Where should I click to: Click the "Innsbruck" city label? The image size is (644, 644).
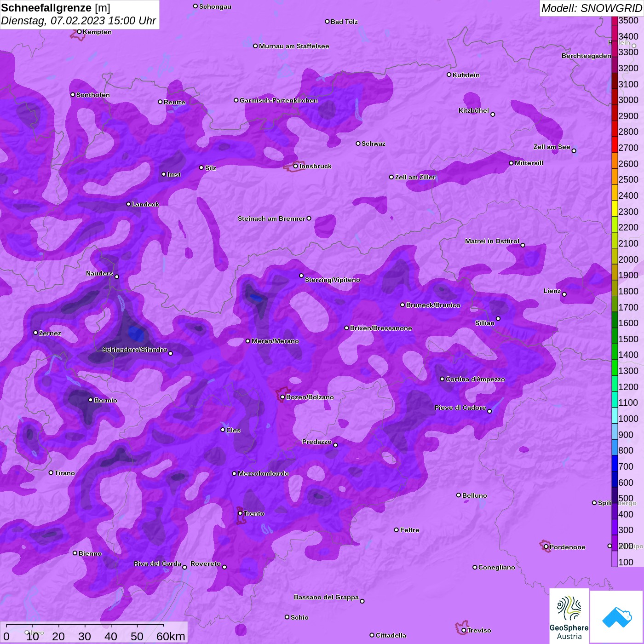click(x=316, y=166)
